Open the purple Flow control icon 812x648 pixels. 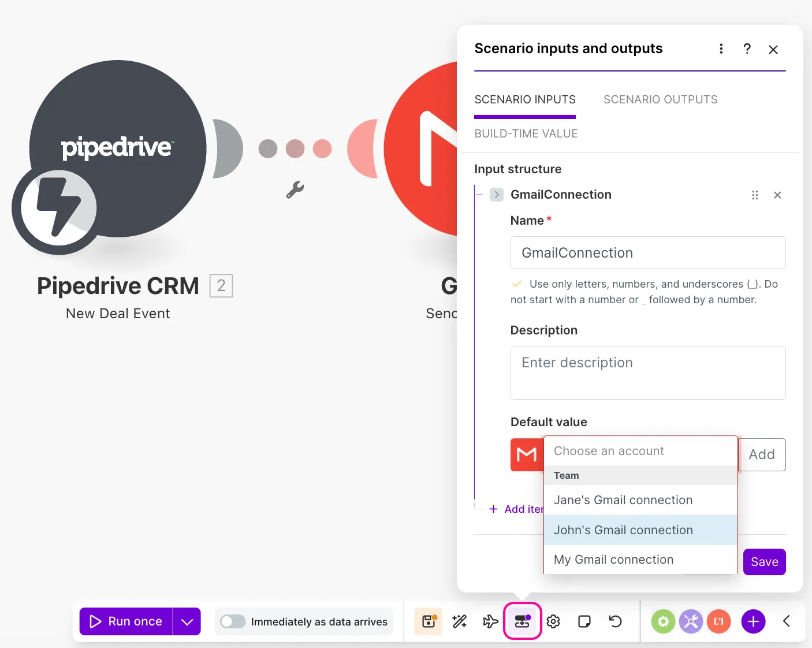pyautogui.click(x=691, y=621)
